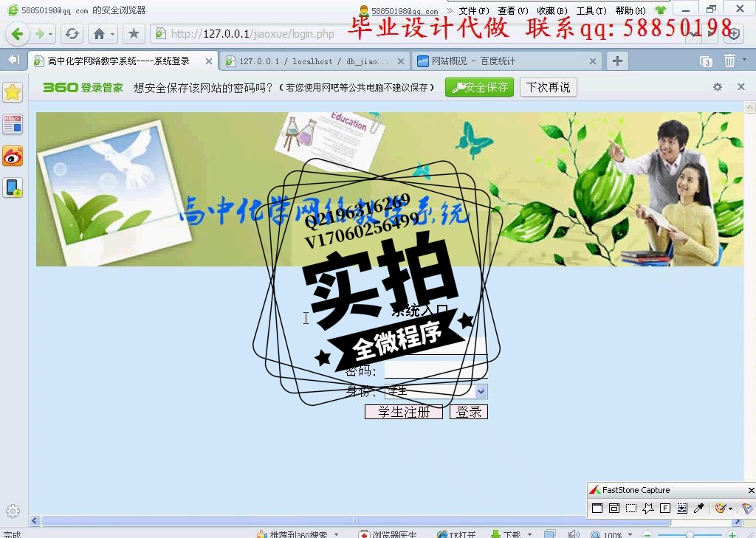The image size is (756, 538).
Task: Click the 58850198@qq.com account link
Action: 405,11
